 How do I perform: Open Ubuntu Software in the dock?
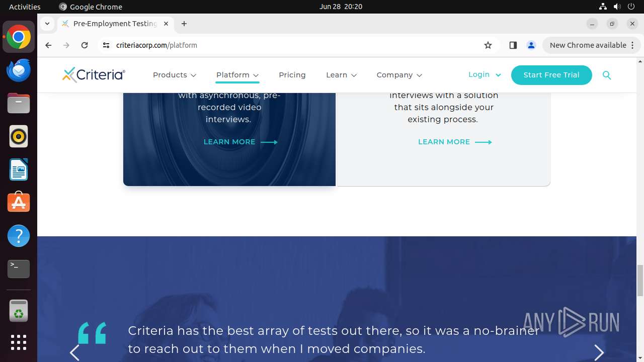tap(19, 203)
